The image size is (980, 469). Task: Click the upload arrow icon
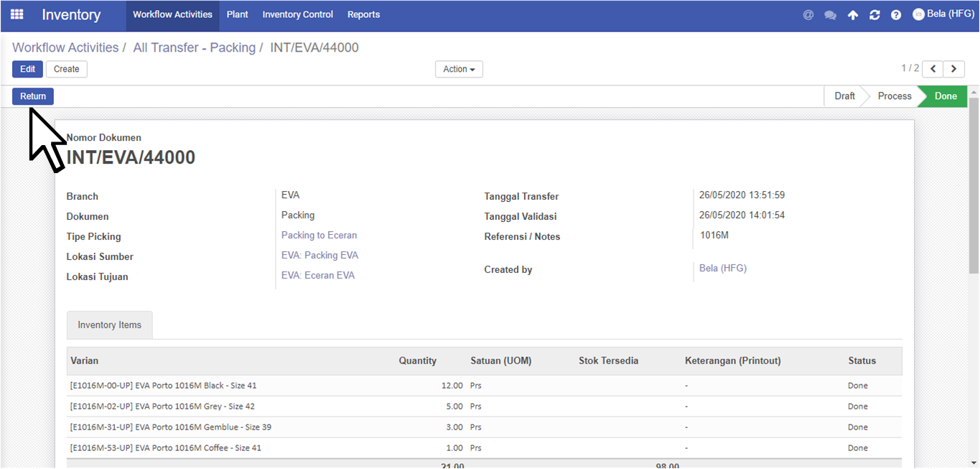[x=853, y=14]
